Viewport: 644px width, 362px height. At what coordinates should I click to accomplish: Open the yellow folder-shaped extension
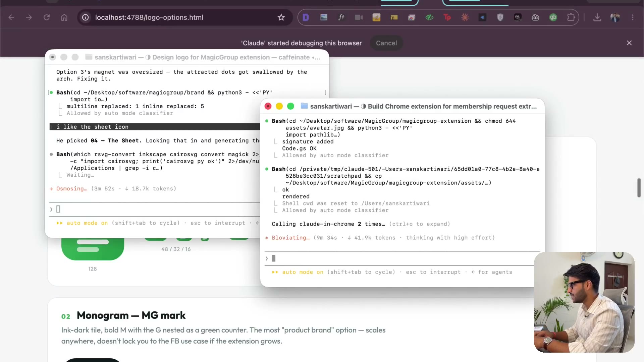point(394,17)
